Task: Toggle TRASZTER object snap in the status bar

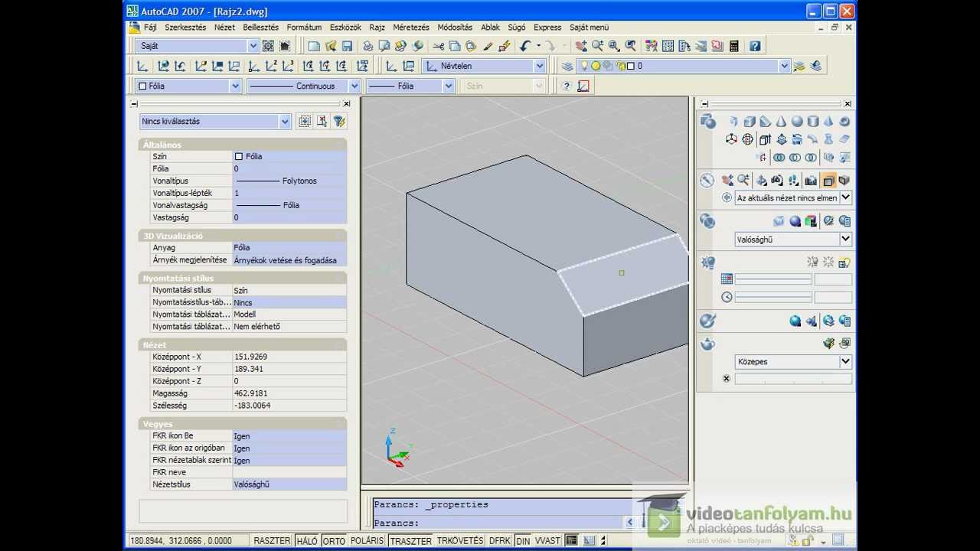Action: (411, 540)
